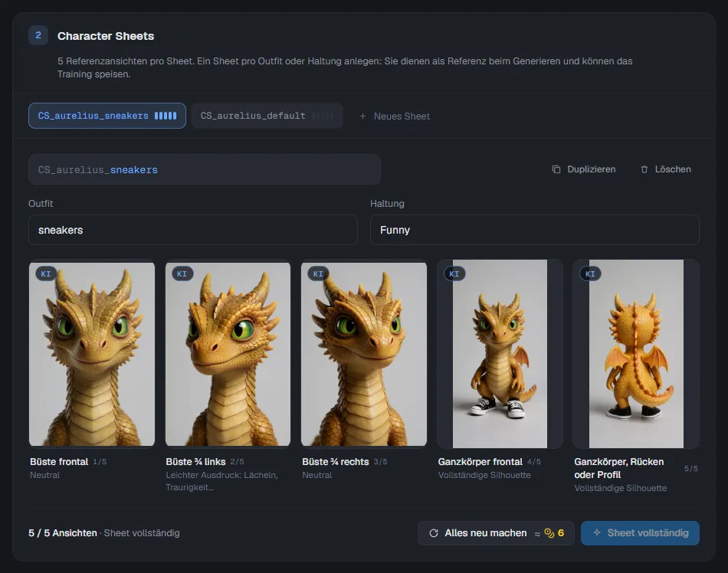
Task: Open the Büste ¾ links dragon thumbnail
Action: (228, 354)
